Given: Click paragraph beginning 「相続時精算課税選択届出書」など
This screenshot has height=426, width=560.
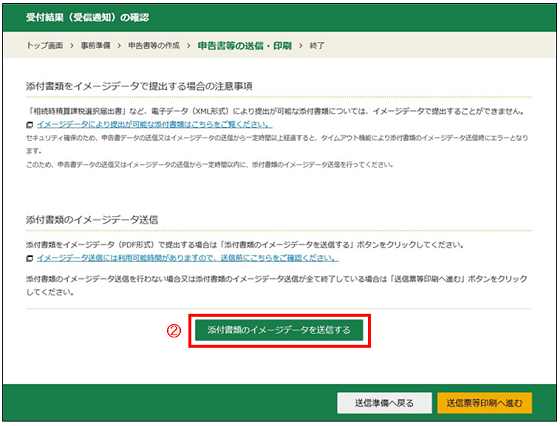Looking at the screenshot, I should coord(276,111).
